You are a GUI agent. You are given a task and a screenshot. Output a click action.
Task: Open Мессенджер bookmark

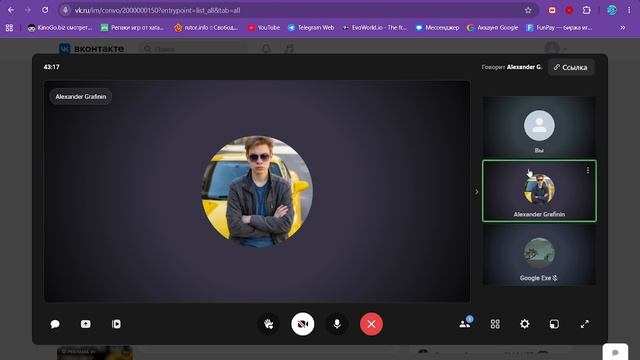[437, 28]
